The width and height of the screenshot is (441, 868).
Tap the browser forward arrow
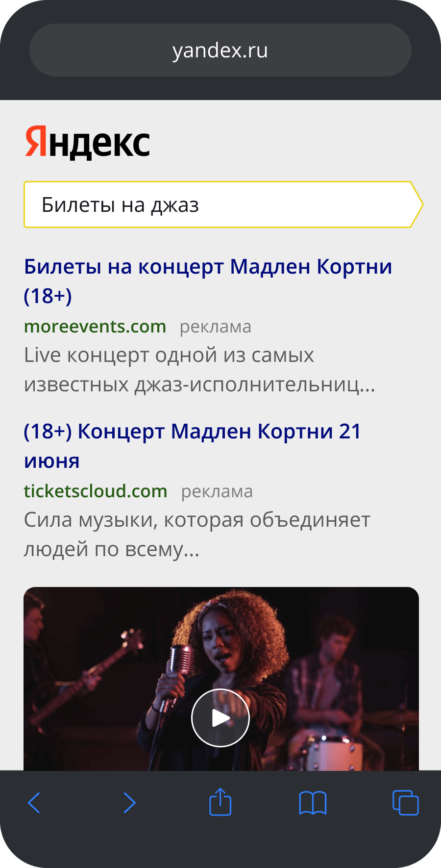coord(129,803)
